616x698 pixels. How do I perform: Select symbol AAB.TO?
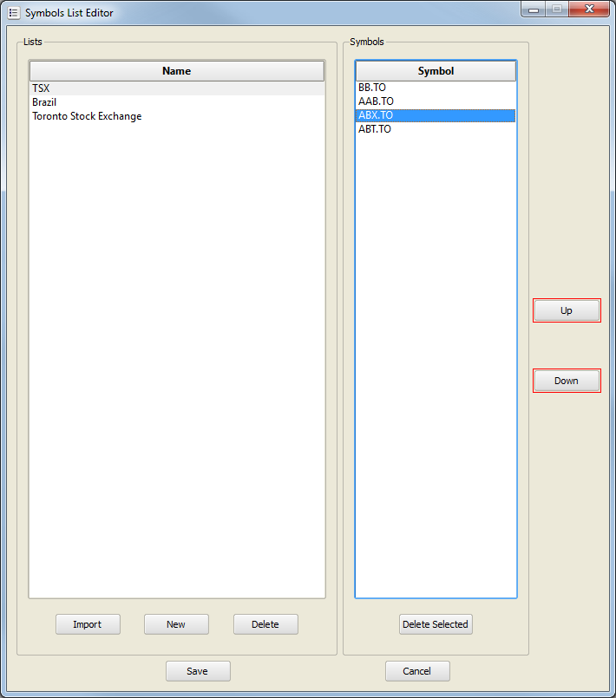coord(376,101)
